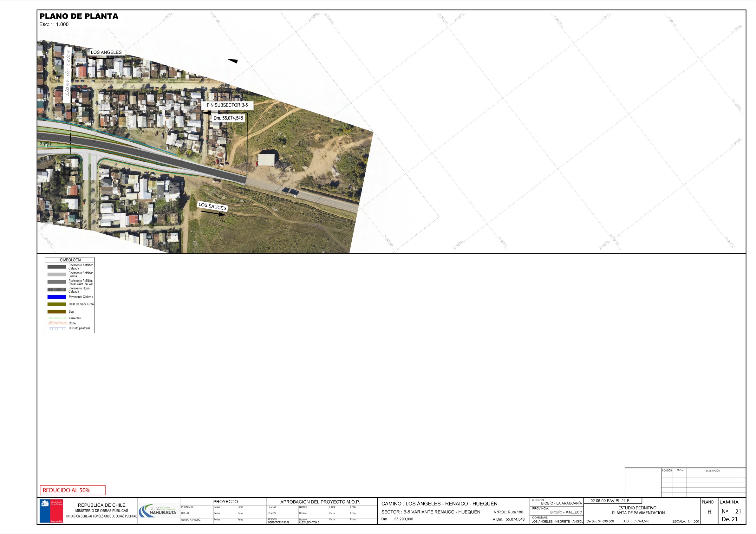Click the dotted Pavimento Horm. Calzada swatch
This screenshot has width=756, height=534.
point(57,290)
